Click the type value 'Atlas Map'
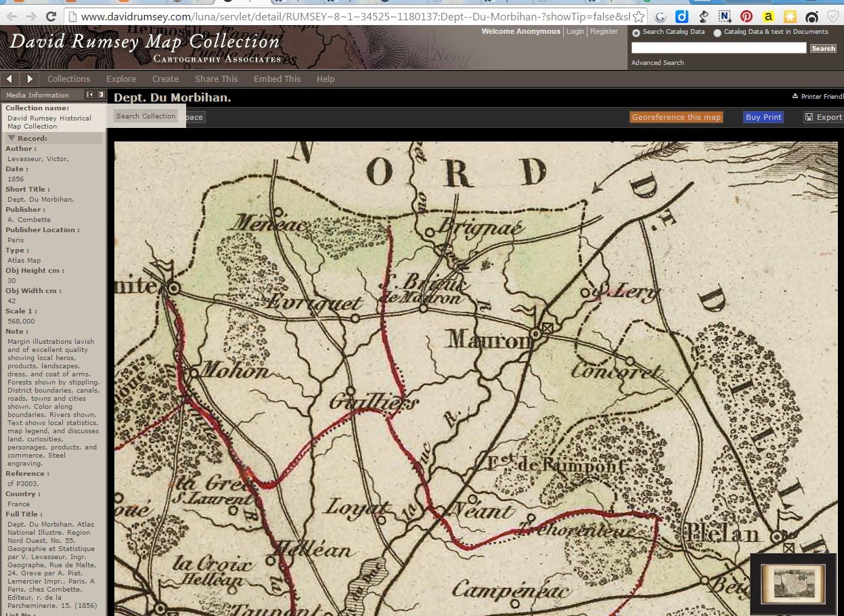Image resolution: width=844 pixels, height=616 pixels. 24,260
